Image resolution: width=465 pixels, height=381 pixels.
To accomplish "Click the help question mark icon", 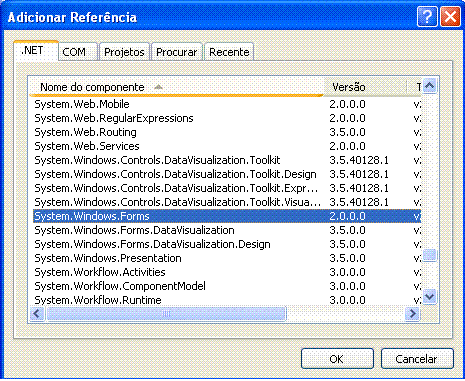I will 427,16.
